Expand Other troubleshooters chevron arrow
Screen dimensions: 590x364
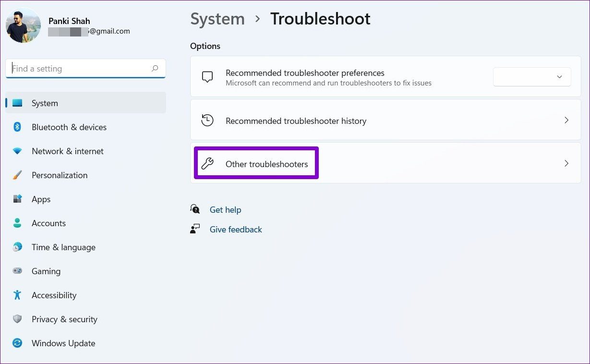coord(566,163)
